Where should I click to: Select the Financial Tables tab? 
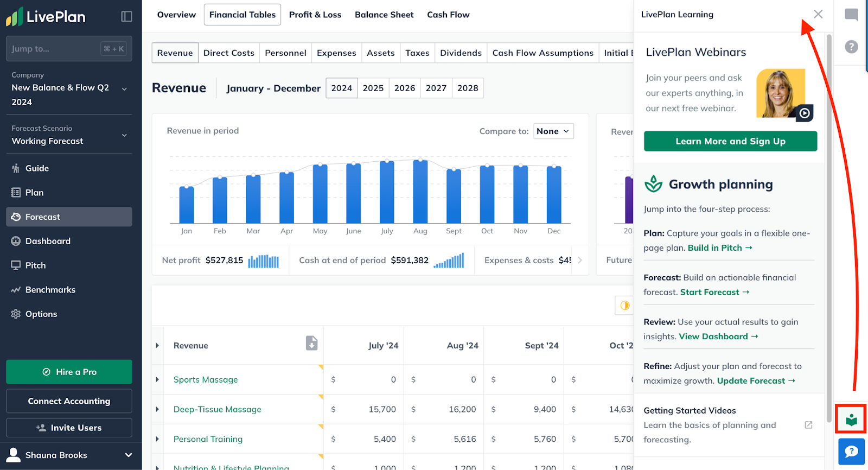[242, 15]
